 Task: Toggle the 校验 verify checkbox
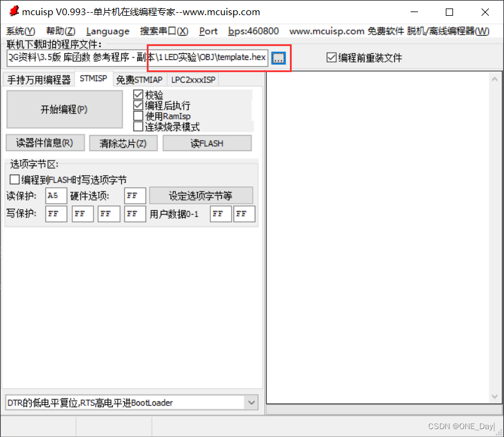tap(138, 95)
